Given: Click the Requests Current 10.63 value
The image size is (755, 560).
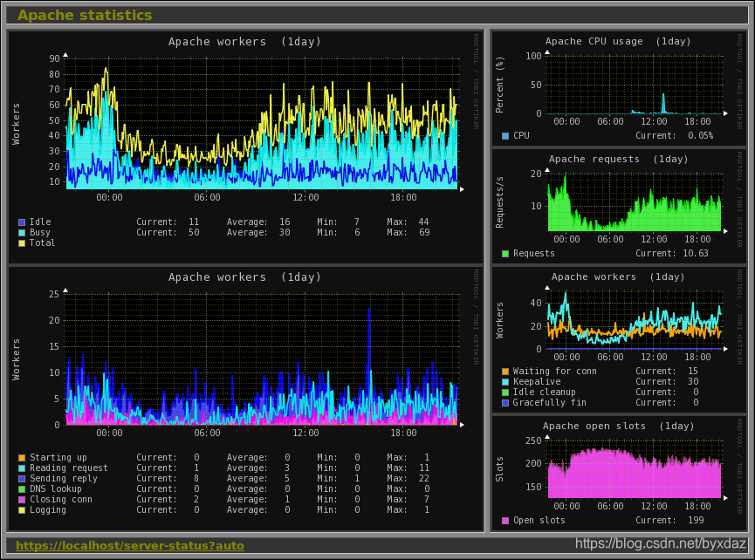Looking at the screenshot, I should coord(696,253).
